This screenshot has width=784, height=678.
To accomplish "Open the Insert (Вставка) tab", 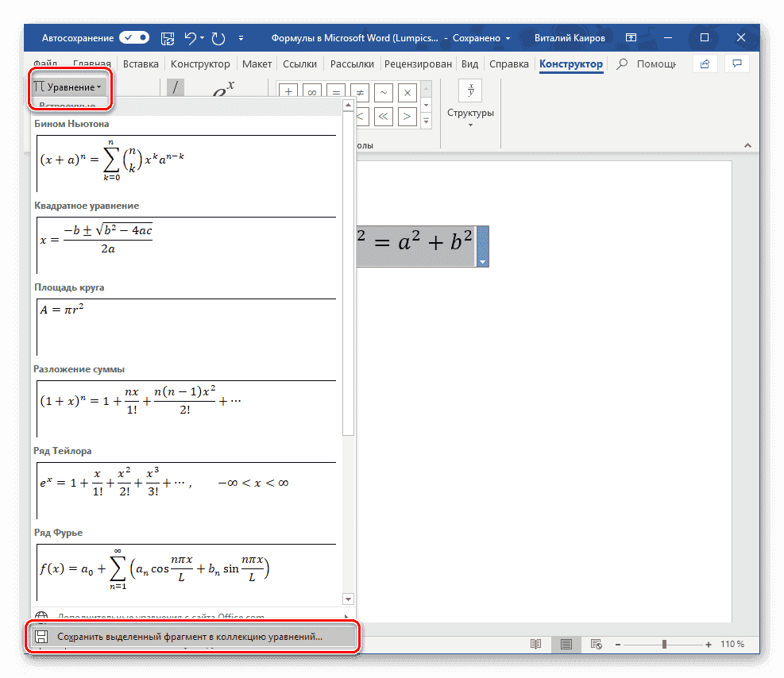I will click(141, 64).
